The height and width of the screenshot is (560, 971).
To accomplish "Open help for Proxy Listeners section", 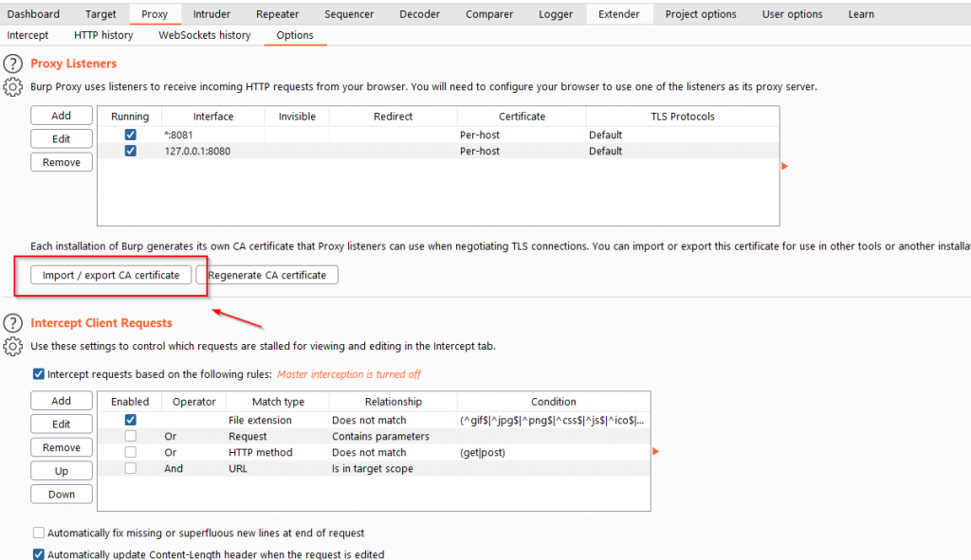I will pos(12,63).
